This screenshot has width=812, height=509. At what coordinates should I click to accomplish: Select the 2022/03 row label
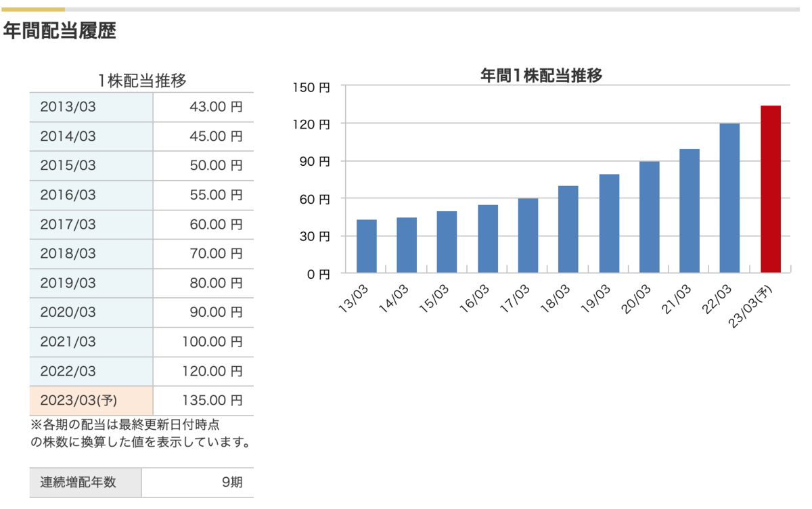(91, 371)
